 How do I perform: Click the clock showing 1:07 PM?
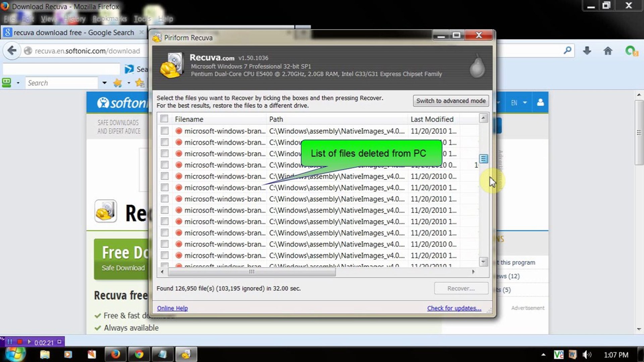coord(616,355)
